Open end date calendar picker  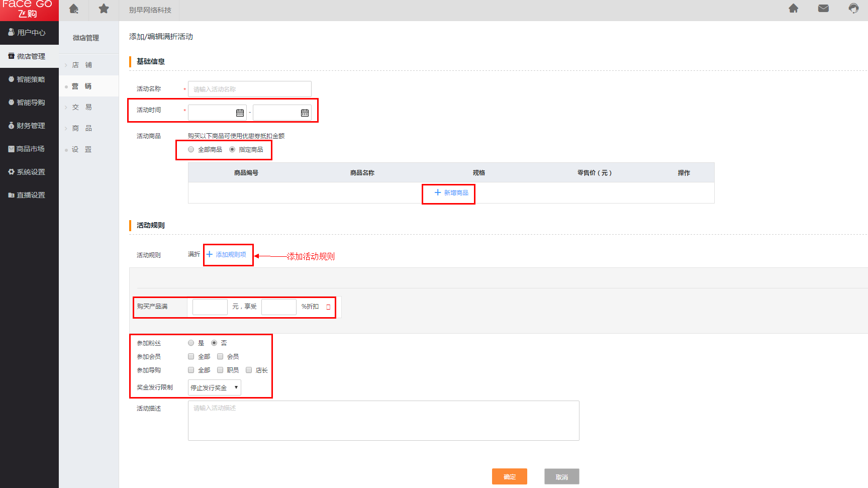pyautogui.click(x=305, y=113)
